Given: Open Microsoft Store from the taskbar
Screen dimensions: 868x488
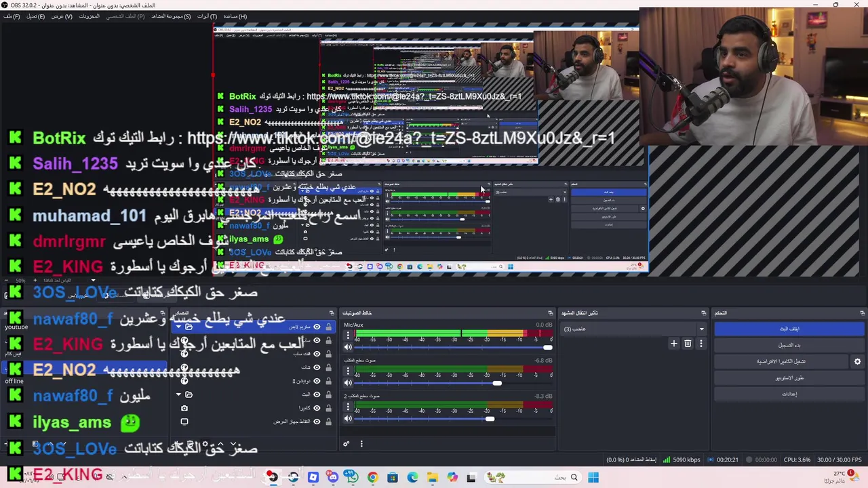Looking at the screenshot, I should (x=393, y=477).
